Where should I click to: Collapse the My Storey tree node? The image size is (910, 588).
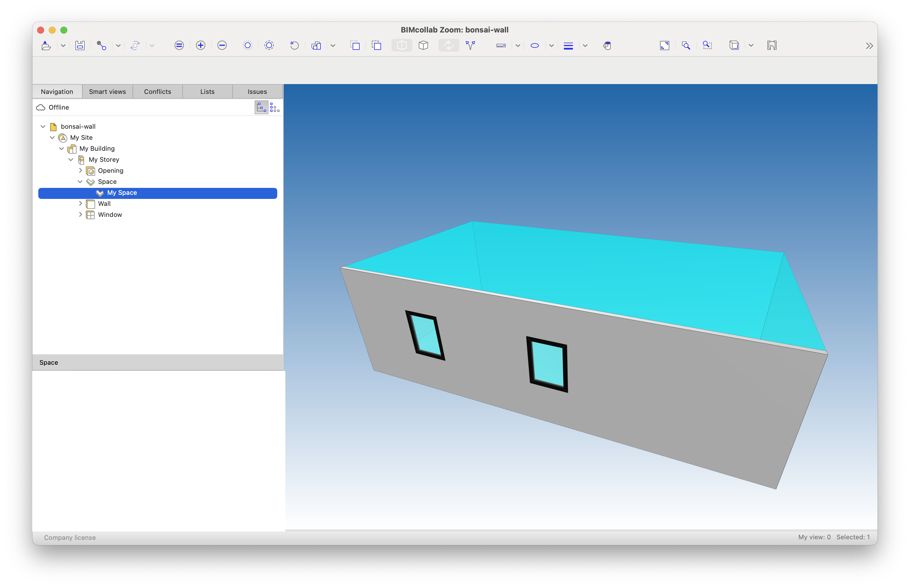(71, 159)
